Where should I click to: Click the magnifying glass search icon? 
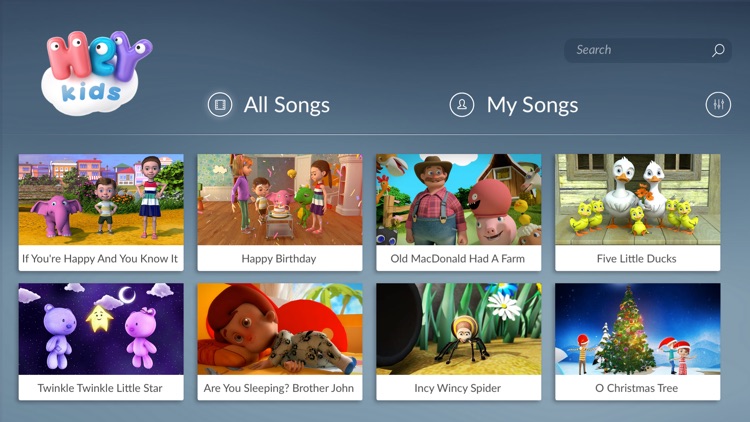(718, 50)
